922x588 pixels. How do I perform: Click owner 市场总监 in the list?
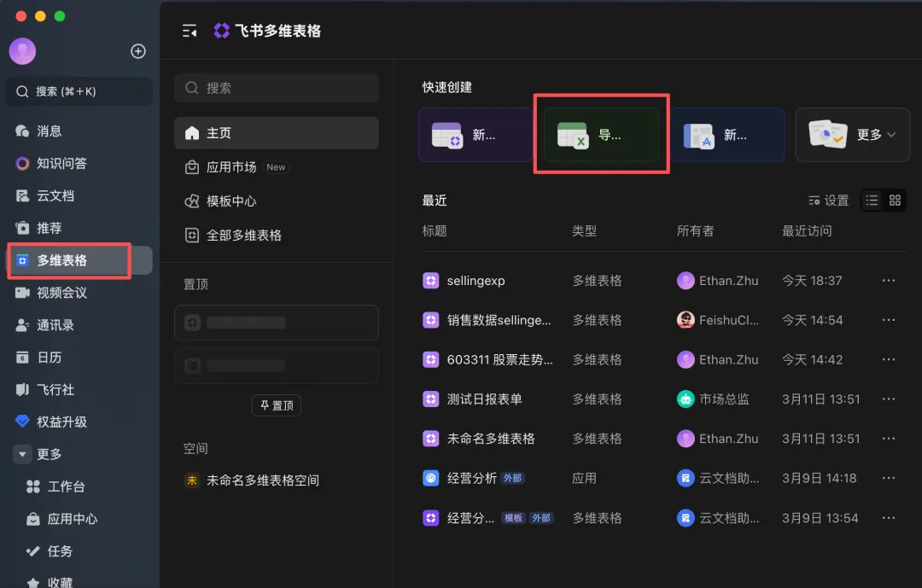tap(713, 399)
